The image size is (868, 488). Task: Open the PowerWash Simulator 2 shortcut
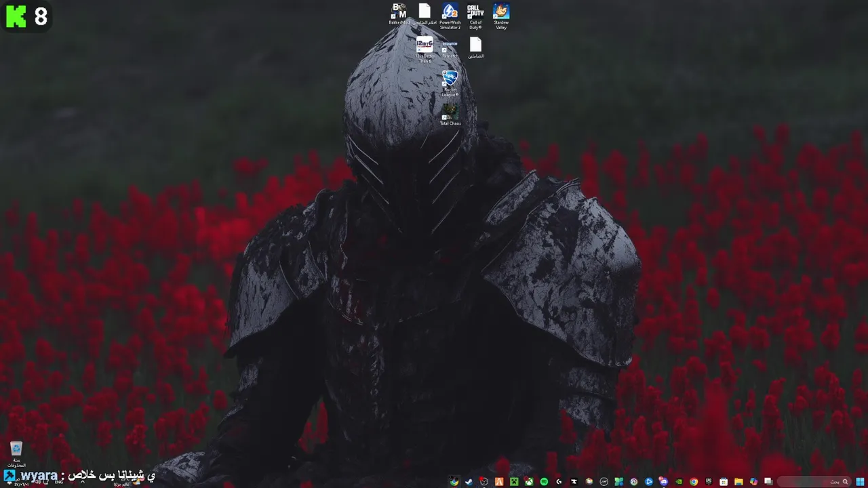[x=450, y=16]
